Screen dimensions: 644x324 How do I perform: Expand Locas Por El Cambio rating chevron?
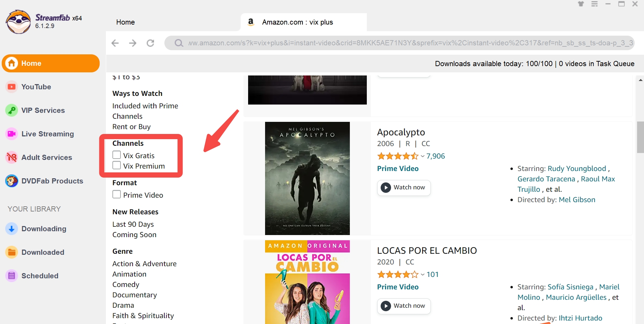(x=423, y=275)
